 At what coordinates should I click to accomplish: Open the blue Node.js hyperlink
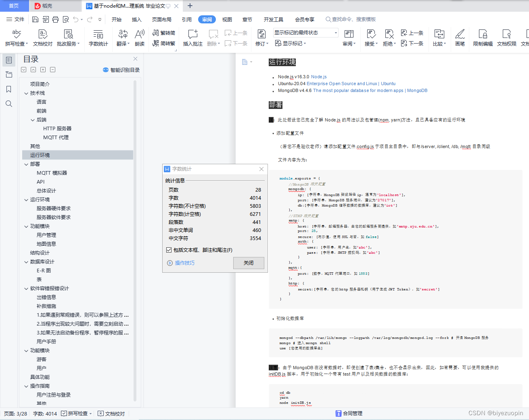click(319, 77)
